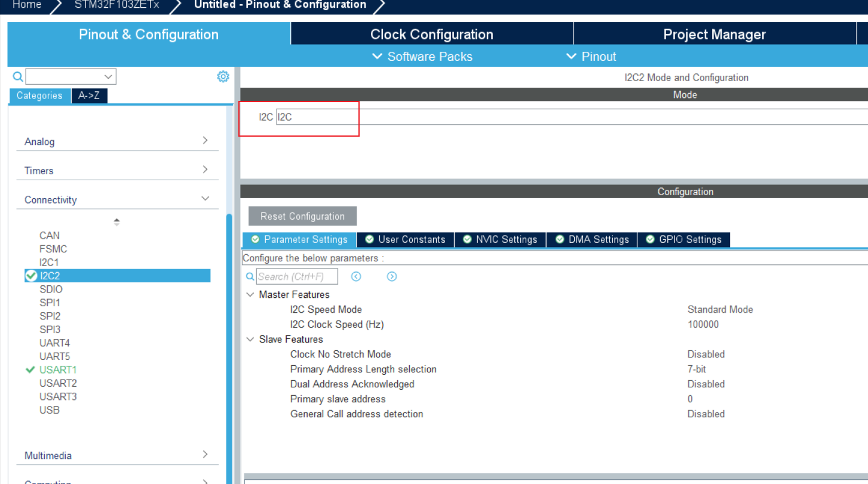Click the sort arrows above CAN
The height and width of the screenshot is (484, 868).
click(116, 222)
